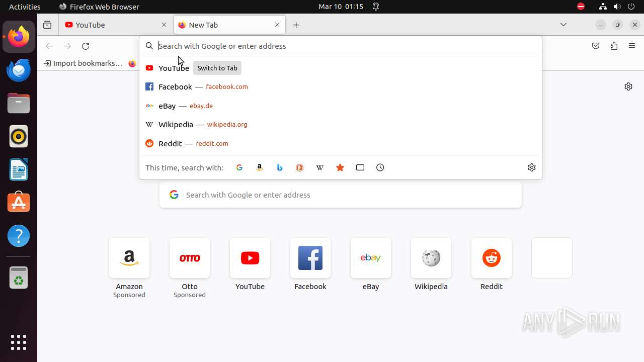Choose Reddit reddit.com suggestion
This screenshot has width=644, height=362.
[340, 143]
